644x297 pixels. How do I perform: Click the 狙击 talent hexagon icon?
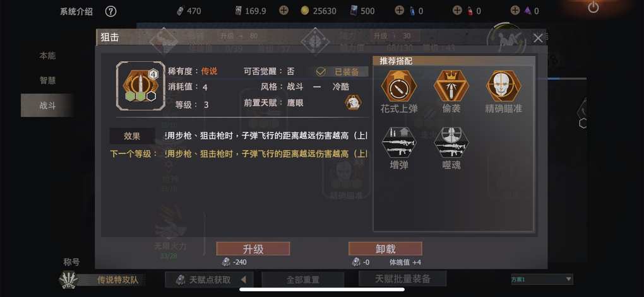(140, 86)
